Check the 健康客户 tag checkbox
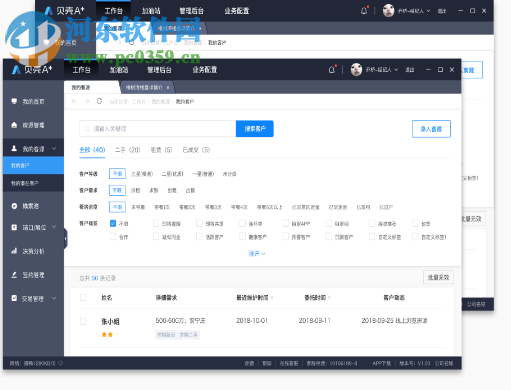Viewport: 511px width, 390px height. click(x=242, y=237)
